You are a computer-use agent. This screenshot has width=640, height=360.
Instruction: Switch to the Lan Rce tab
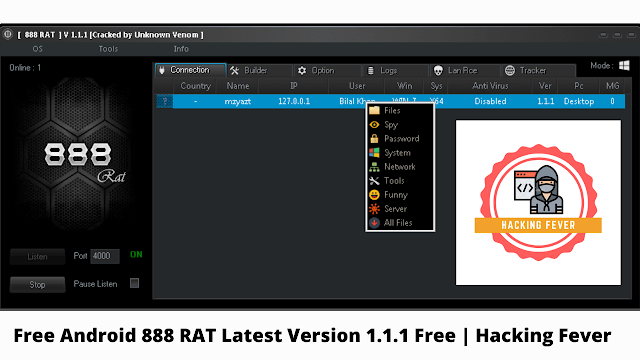pyautogui.click(x=464, y=70)
